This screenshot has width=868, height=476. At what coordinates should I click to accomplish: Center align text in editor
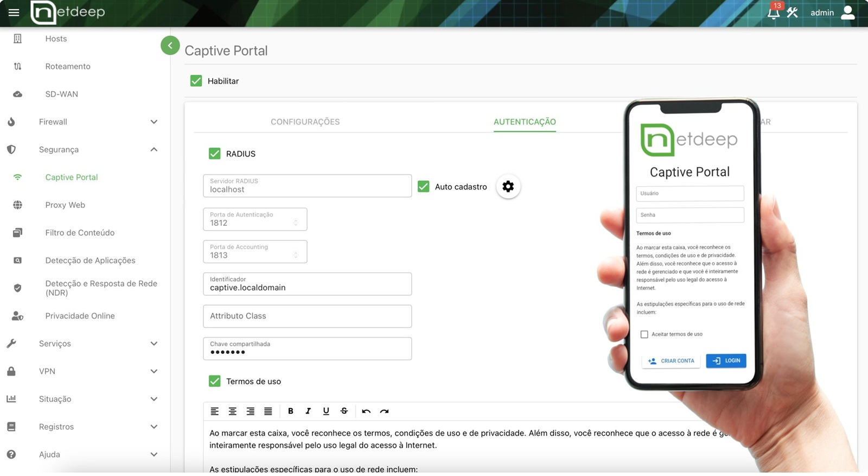coord(233,411)
